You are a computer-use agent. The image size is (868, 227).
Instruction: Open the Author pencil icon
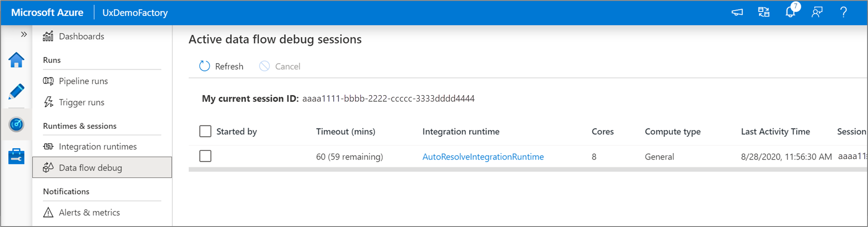point(16,92)
